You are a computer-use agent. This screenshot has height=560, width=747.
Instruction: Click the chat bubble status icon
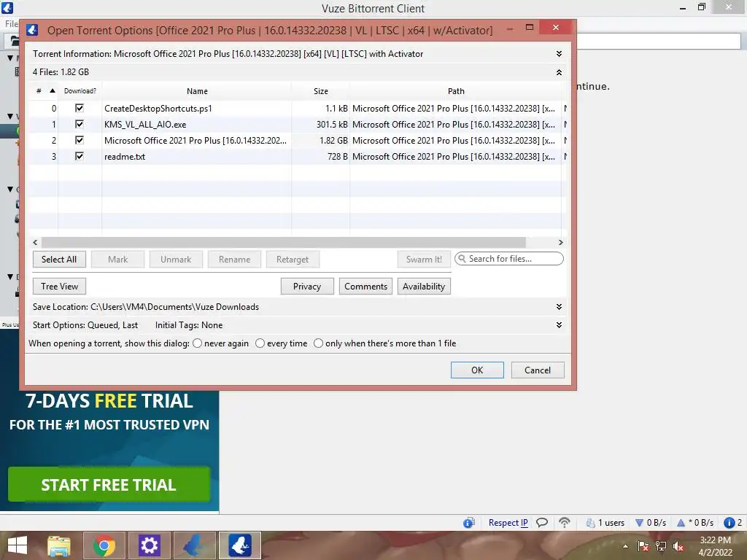(542, 523)
